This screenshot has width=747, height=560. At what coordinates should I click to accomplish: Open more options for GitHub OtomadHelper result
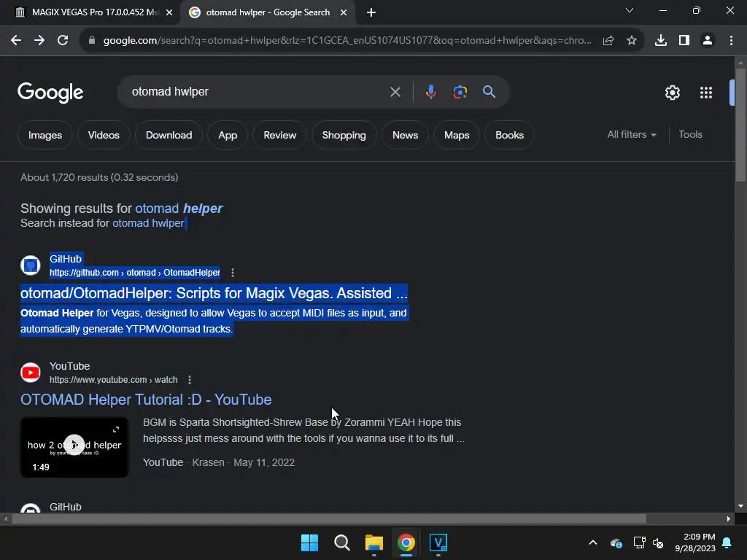pos(233,273)
